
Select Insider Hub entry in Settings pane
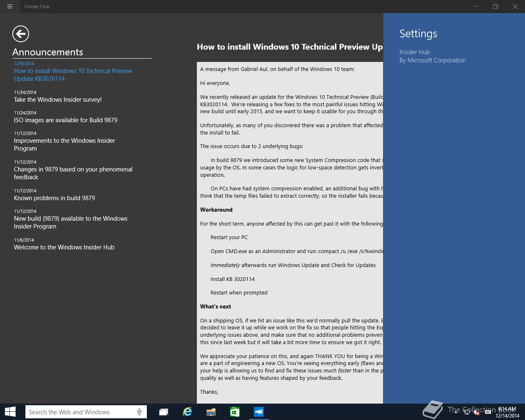point(415,52)
